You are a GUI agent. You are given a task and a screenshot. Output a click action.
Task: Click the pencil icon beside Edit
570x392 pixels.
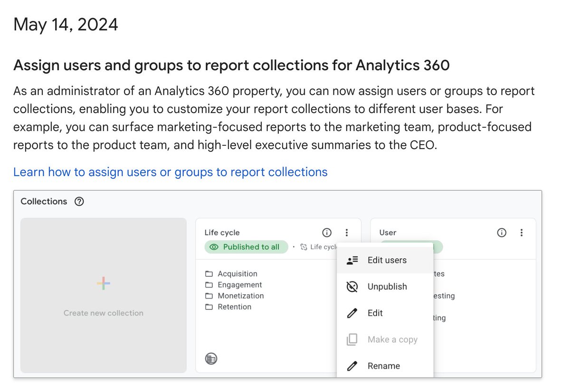pyautogui.click(x=352, y=313)
